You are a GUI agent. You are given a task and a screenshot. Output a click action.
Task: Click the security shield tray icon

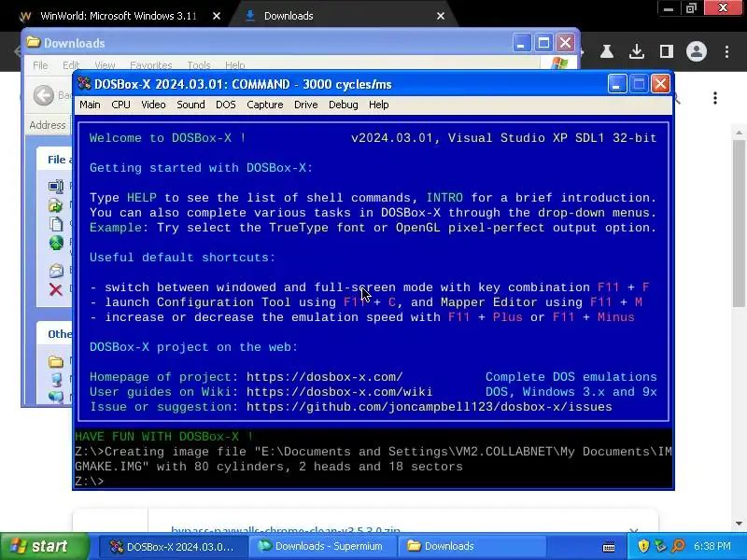coord(643,546)
